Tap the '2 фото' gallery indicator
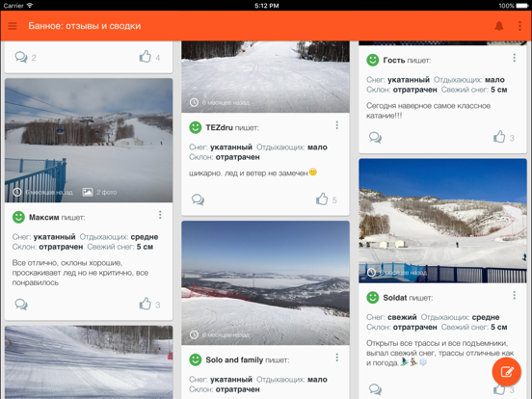532x399 pixels. 100,193
